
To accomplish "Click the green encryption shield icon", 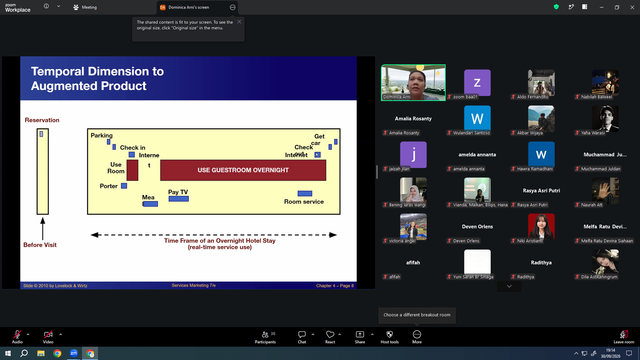I will point(556,7).
